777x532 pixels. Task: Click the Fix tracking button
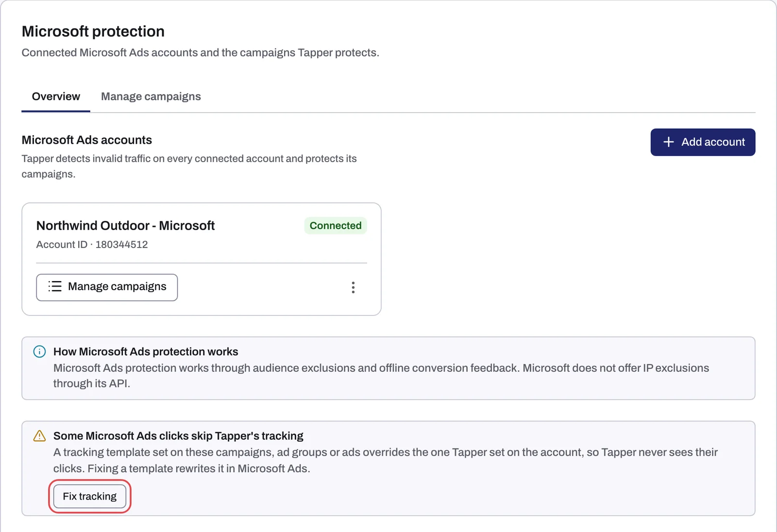coord(90,497)
